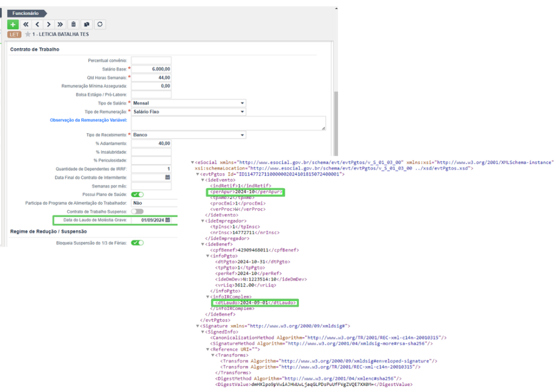Click the Bolsa Estágio / Pró-Labore field

click(x=151, y=95)
